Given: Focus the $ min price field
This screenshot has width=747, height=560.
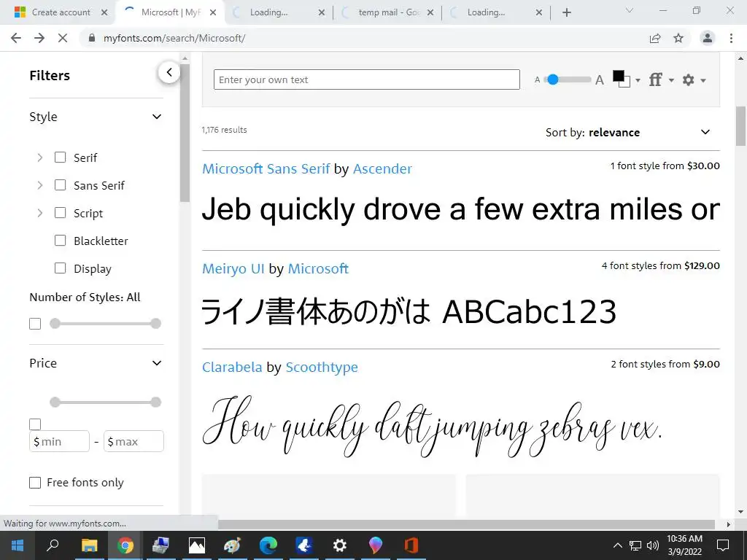Looking at the screenshot, I should [x=59, y=441].
